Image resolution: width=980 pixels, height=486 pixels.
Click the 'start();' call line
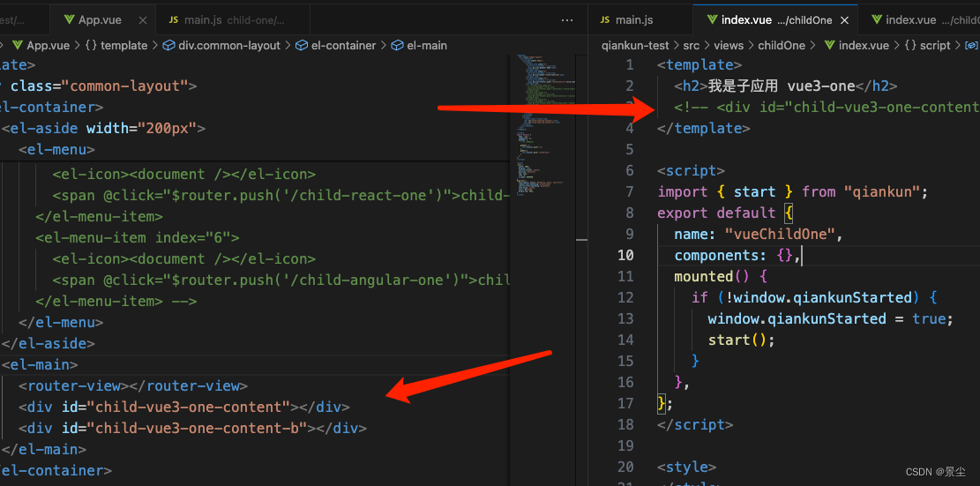(741, 340)
